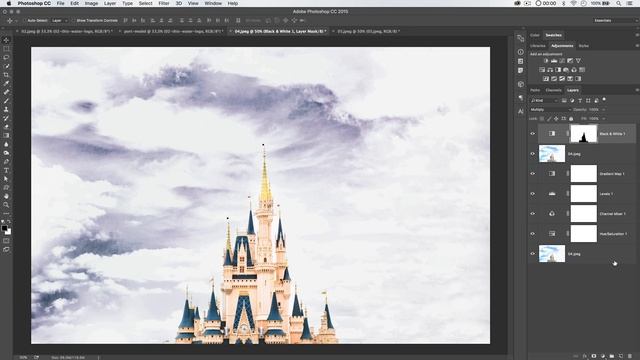Click the swap foreground and background colors icon
This screenshot has width=640, height=360.
pyautogui.click(x=9, y=222)
